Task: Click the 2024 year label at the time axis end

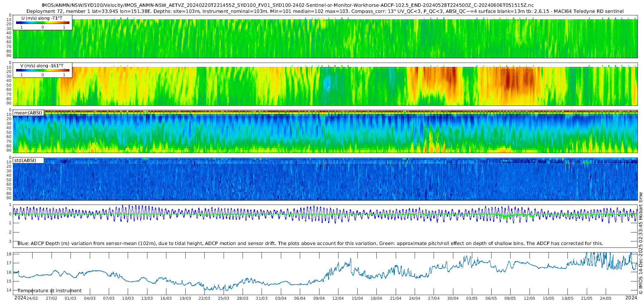Action: pos(631,298)
